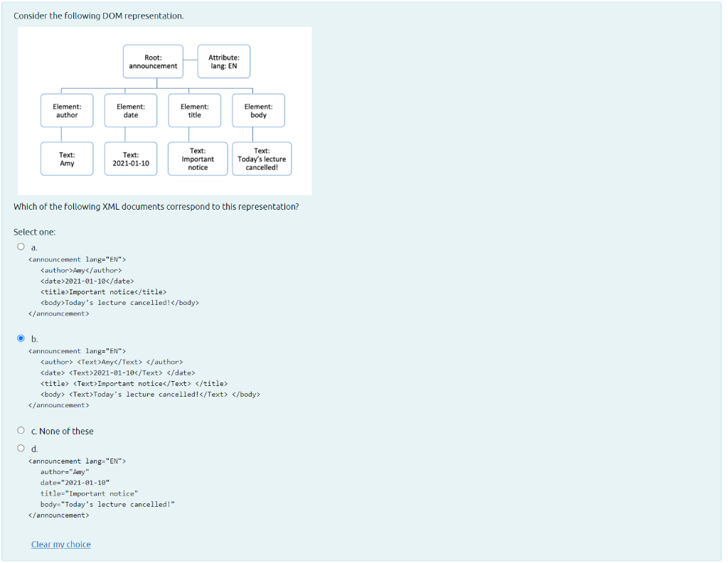Select radio option a

21,246
